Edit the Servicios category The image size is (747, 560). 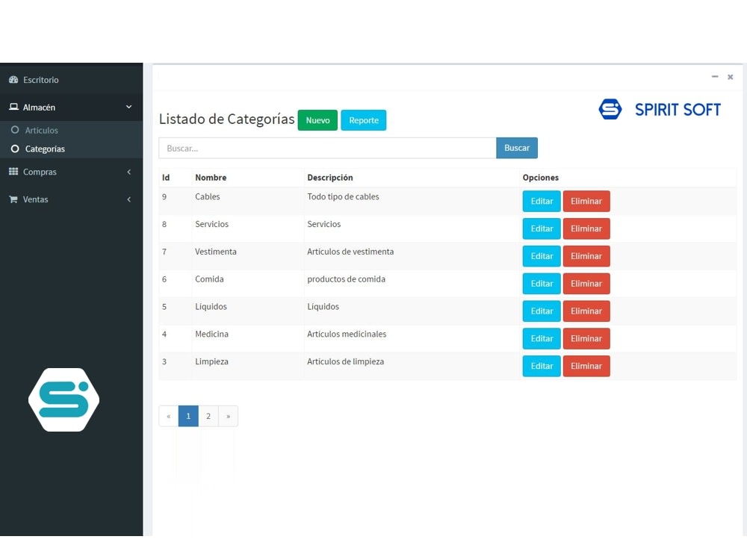[x=541, y=228]
